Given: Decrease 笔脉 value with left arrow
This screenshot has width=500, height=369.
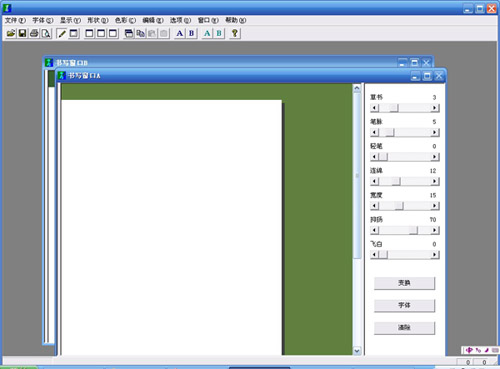Looking at the screenshot, I should [374, 132].
